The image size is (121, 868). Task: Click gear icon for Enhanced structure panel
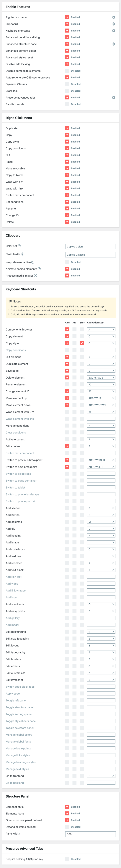coord(114,44)
